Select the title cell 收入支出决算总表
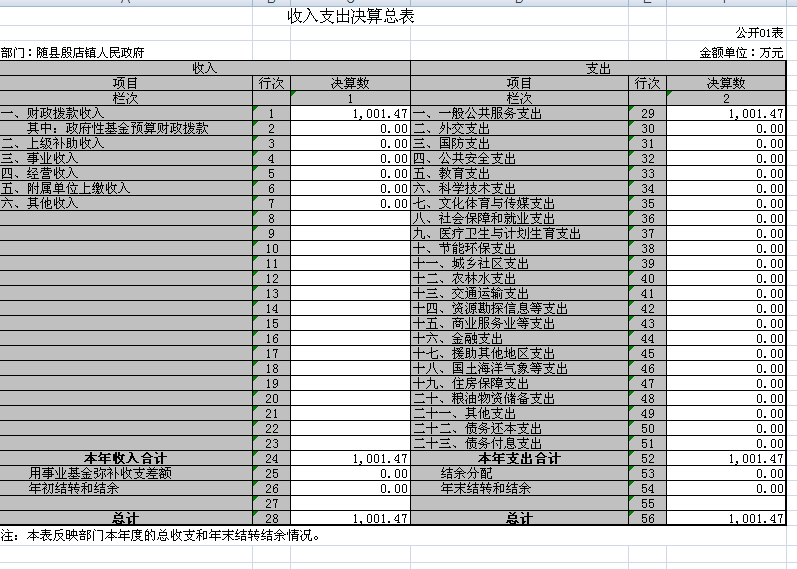Viewport: 797px width, 569px height. [x=351, y=16]
